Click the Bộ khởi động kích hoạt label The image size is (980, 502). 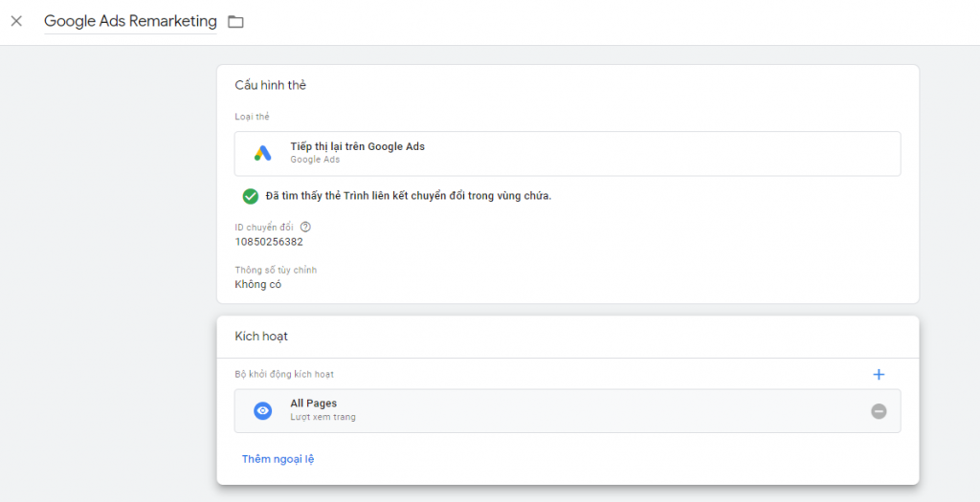coord(284,375)
